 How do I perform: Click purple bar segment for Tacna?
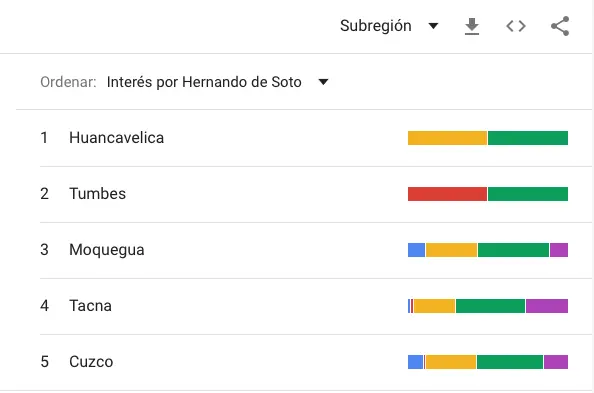(547, 306)
